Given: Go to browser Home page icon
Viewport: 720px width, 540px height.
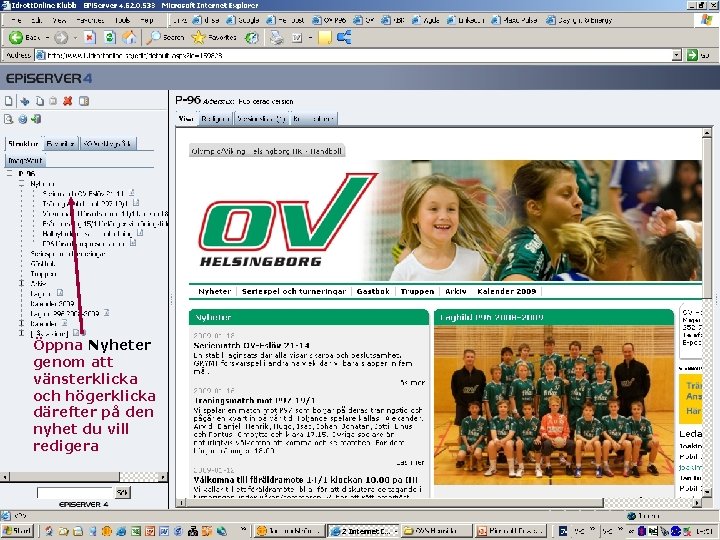Looking at the screenshot, I should click(129, 38).
